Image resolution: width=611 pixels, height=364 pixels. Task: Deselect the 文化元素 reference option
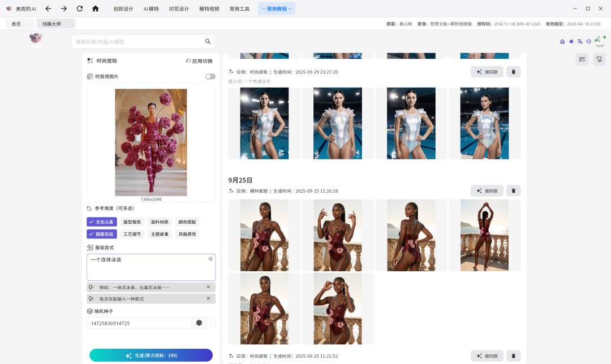click(x=101, y=222)
